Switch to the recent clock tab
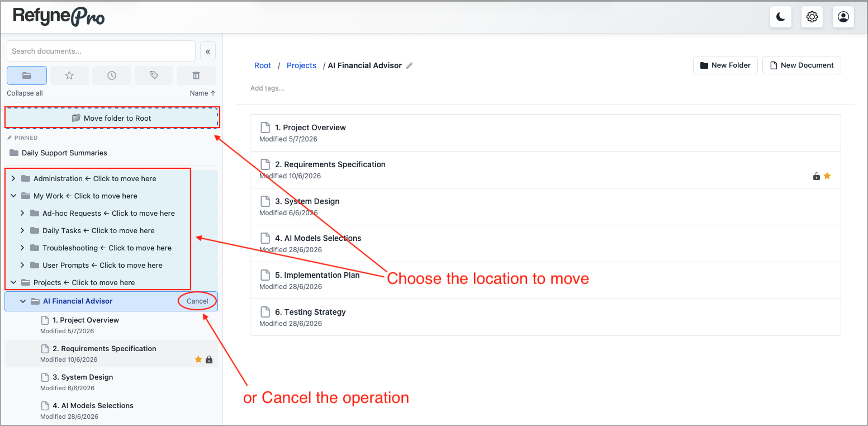 point(112,75)
